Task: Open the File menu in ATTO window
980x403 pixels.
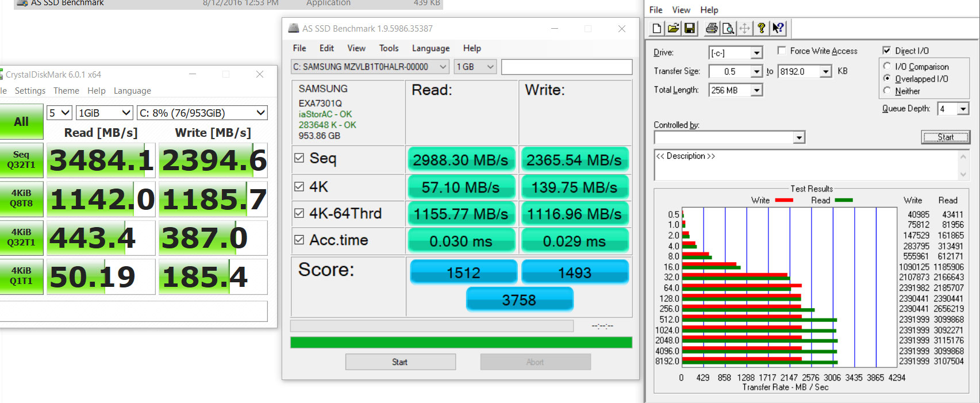Action: 656,10
